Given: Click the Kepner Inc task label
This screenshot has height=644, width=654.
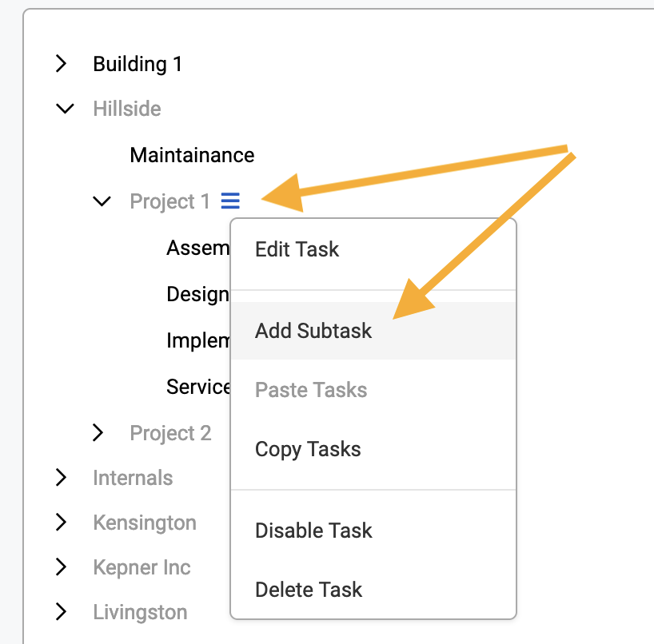Looking at the screenshot, I should click(x=142, y=568).
